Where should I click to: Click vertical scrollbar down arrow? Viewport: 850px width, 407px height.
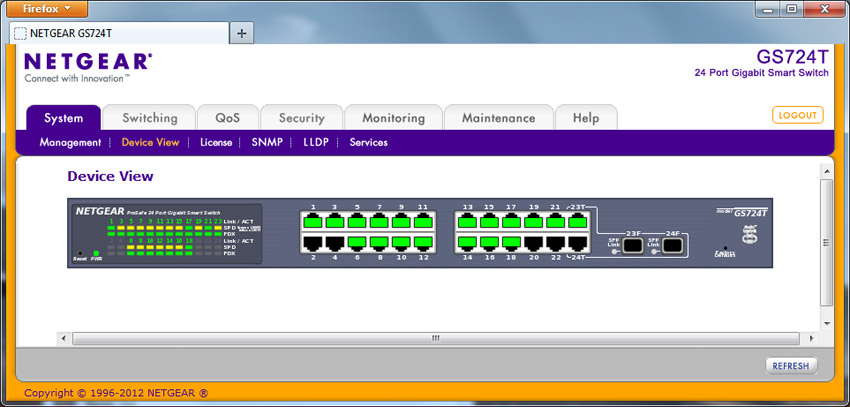[x=827, y=324]
